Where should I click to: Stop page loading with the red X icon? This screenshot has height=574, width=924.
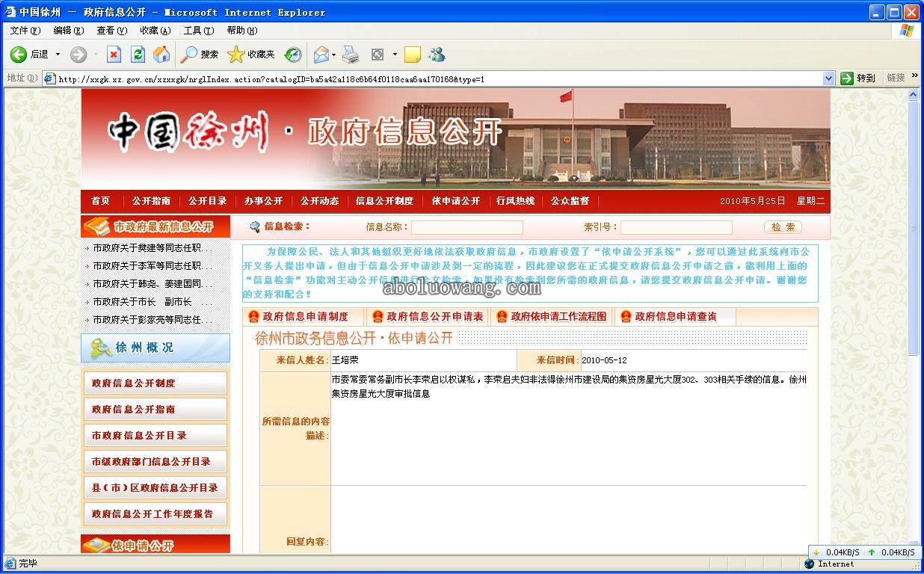tap(114, 55)
